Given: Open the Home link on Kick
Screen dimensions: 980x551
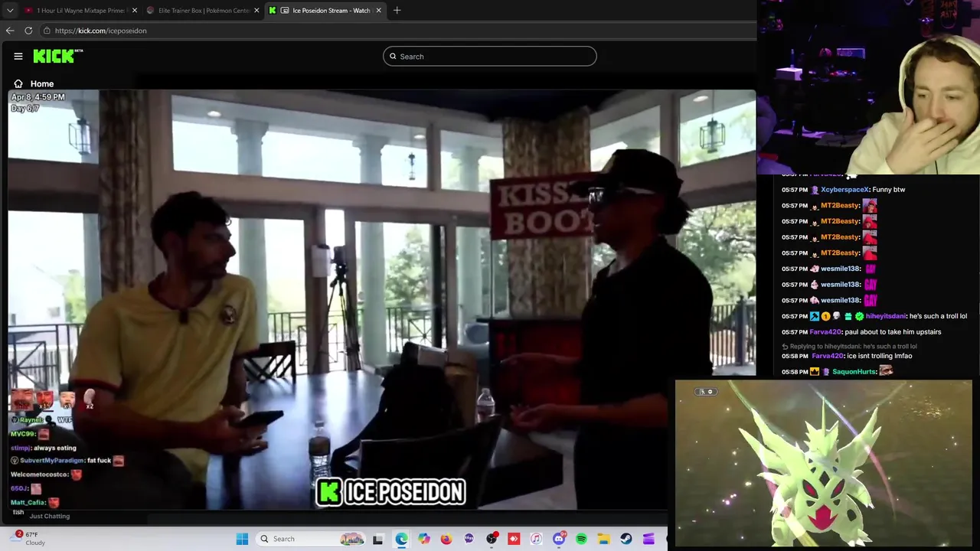Looking at the screenshot, I should click(42, 83).
